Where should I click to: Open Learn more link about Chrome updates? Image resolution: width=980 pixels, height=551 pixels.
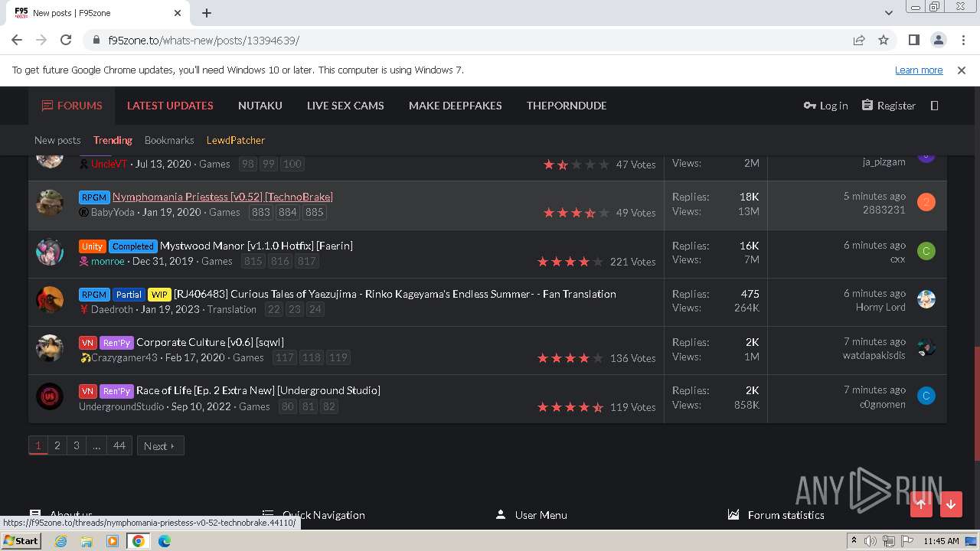(x=919, y=70)
